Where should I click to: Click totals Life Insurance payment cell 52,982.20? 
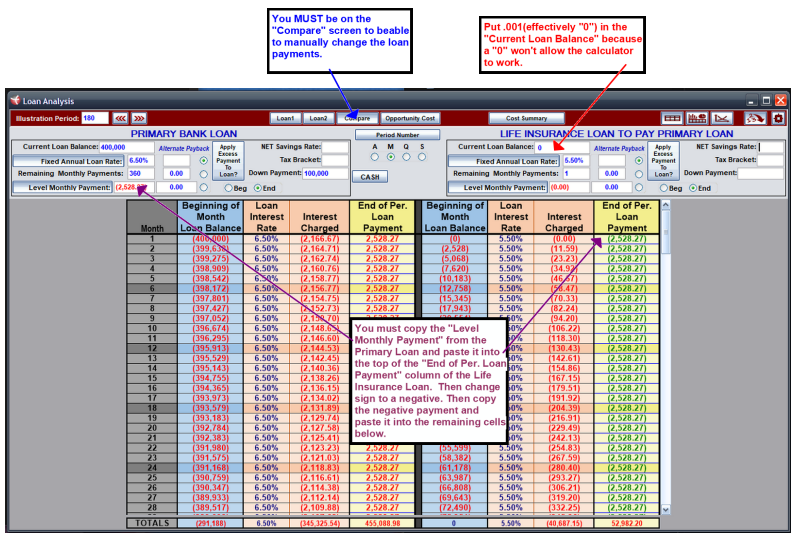pyautogui.click(x=627, y=523)
